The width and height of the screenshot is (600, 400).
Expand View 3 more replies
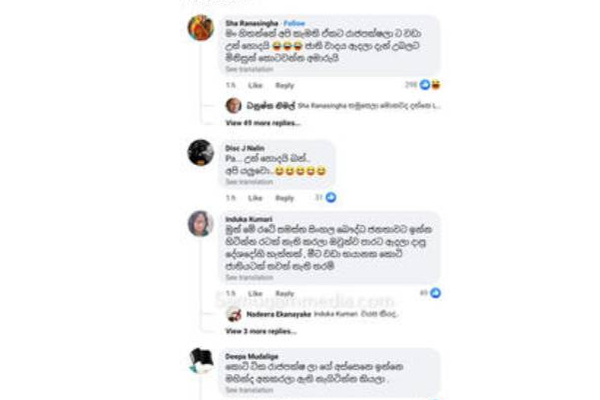point(261,331)
